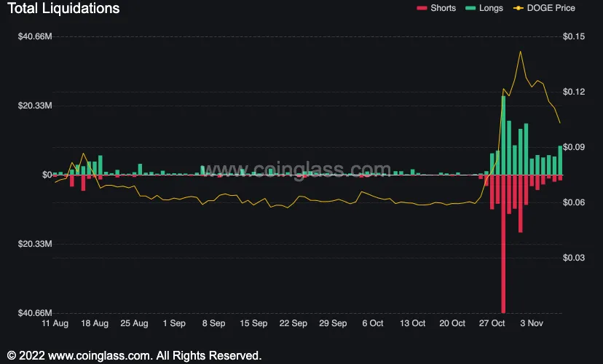The height and width of the screenshot is (364, 603).
Task: Toggle the Shorts series label in legend
Action: click(443, 8)
